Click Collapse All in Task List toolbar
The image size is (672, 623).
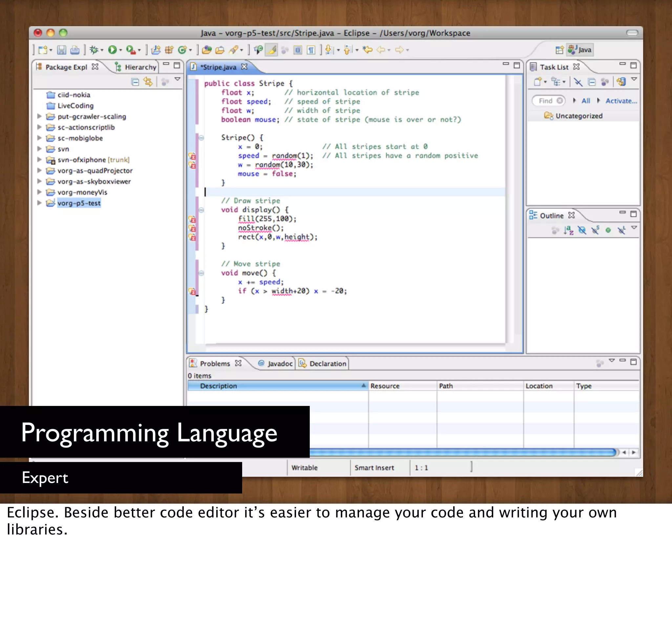coord(592,82)
